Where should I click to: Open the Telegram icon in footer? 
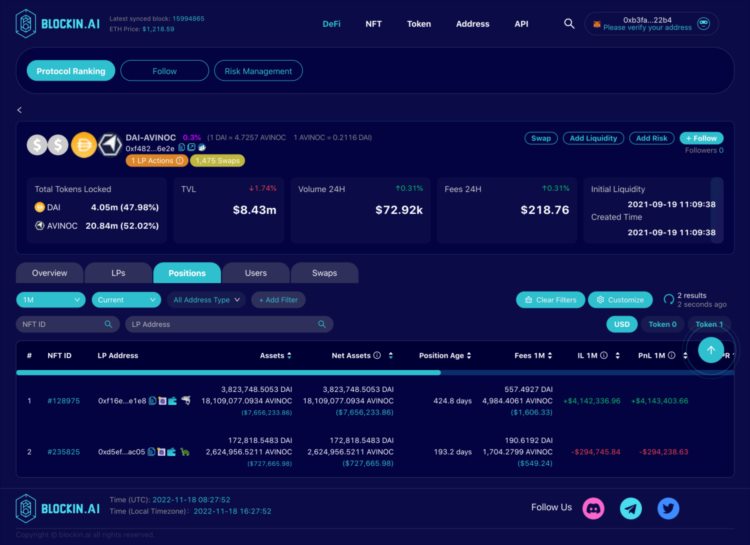pyautogui.click(x=631, y=508)
